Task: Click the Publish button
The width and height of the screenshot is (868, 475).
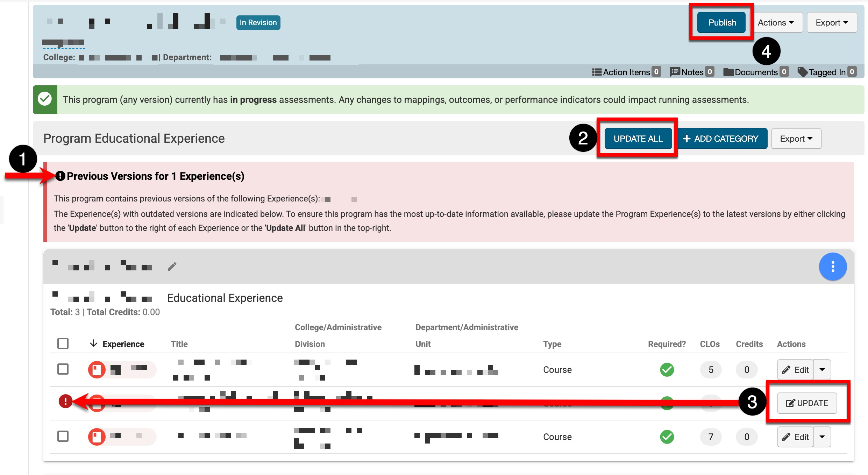Action: (722, 23)
